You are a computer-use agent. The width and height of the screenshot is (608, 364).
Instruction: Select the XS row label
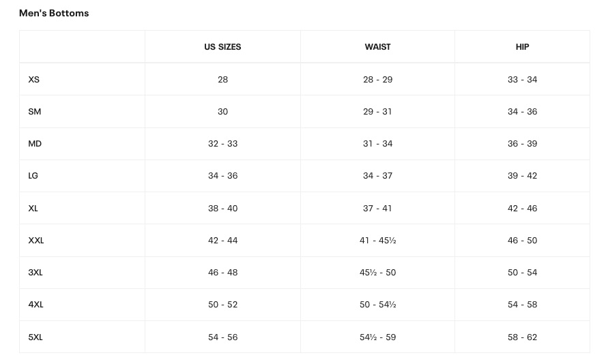coord(34,80)
